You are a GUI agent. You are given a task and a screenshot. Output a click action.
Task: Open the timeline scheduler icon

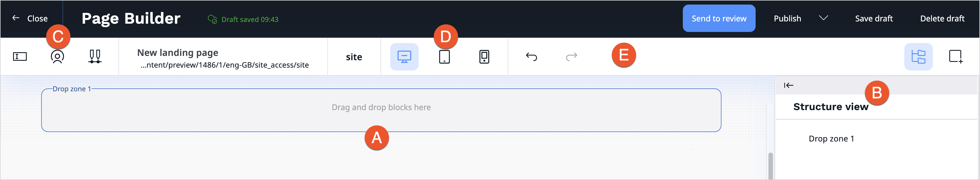pos(95,57)
